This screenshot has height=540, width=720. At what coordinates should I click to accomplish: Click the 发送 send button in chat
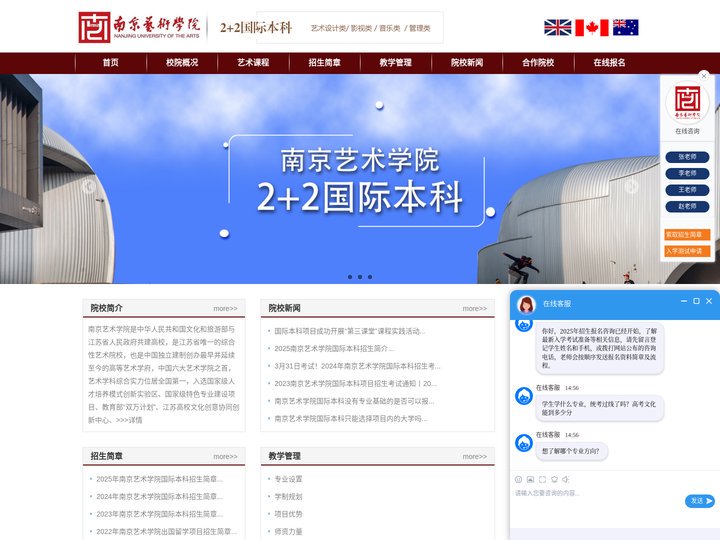click(700, 501)
